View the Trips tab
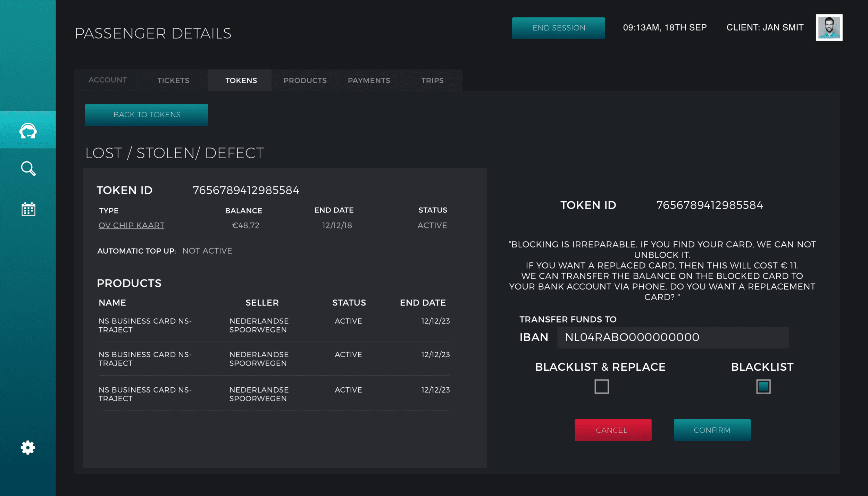868x496 pixels. point(432,81)
